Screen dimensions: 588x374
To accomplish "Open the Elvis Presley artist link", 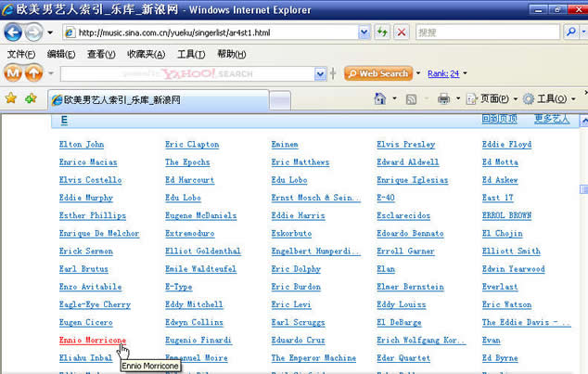I will pos(406,145).
